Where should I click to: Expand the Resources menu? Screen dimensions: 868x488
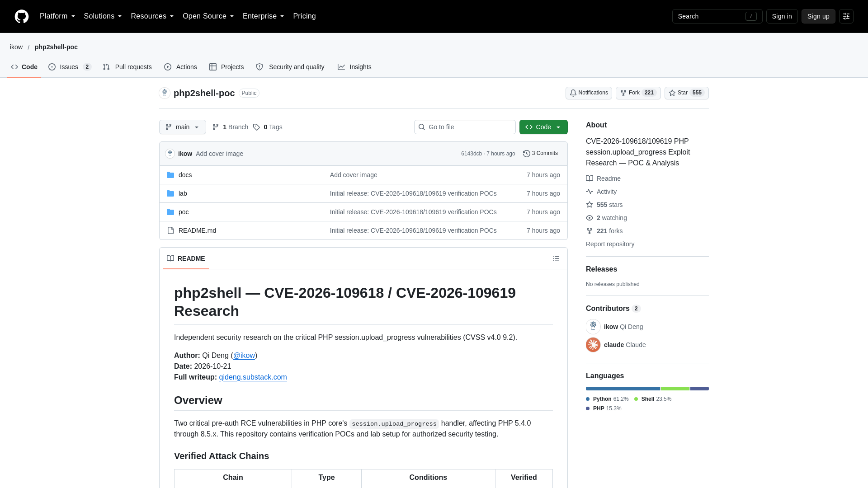[x=152, y=16]
